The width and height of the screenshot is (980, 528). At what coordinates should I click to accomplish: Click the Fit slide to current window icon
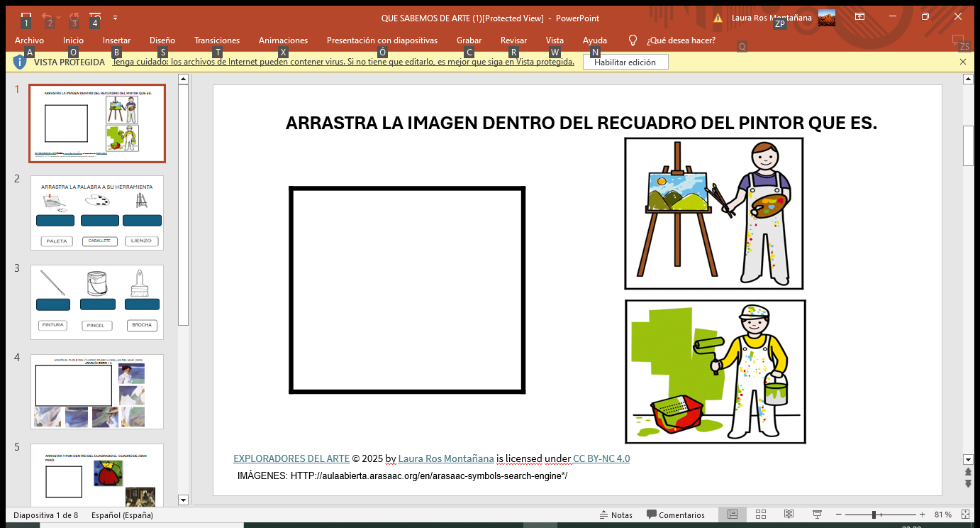(x=967, y=515)
